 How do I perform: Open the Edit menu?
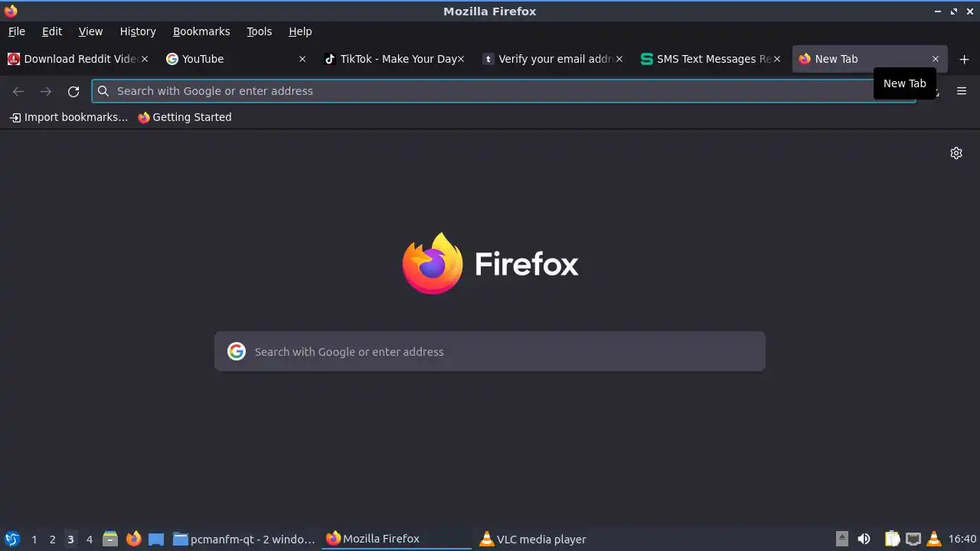coord(52,31)
